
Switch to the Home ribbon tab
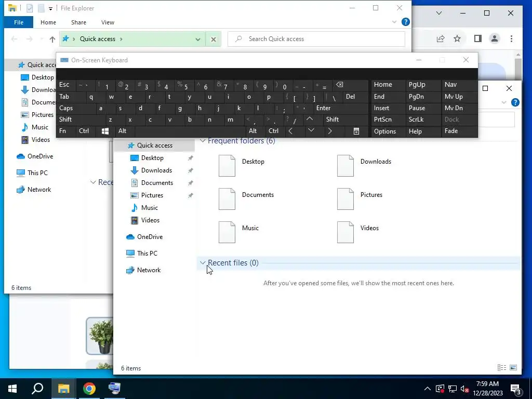coord(48,22)
